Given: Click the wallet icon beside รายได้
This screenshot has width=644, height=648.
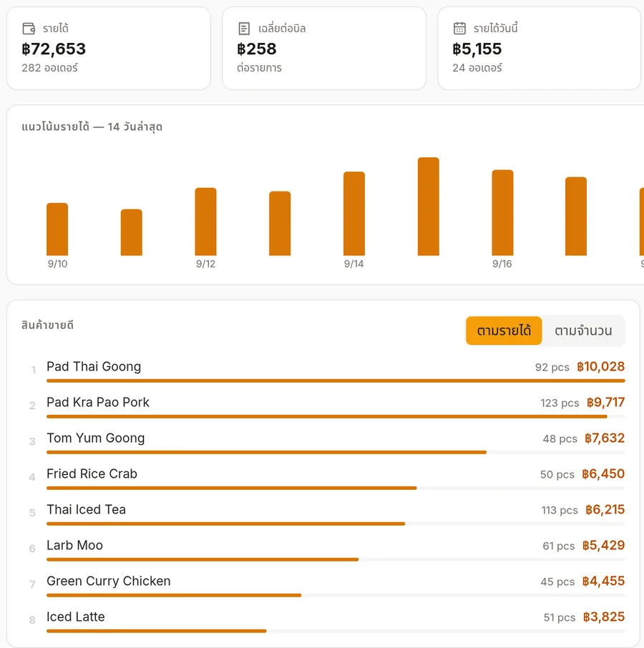Looking at the screenshot, I should coord(29,29).
